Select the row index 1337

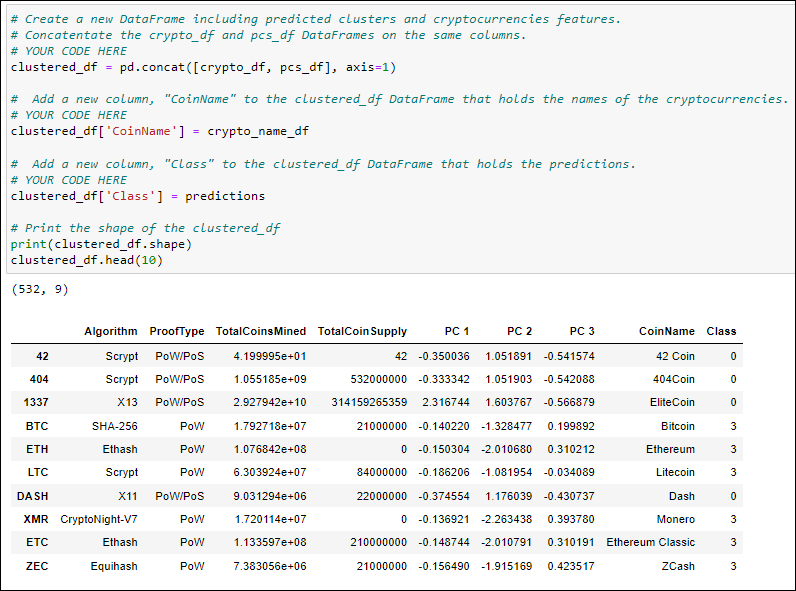pos(36,402)
